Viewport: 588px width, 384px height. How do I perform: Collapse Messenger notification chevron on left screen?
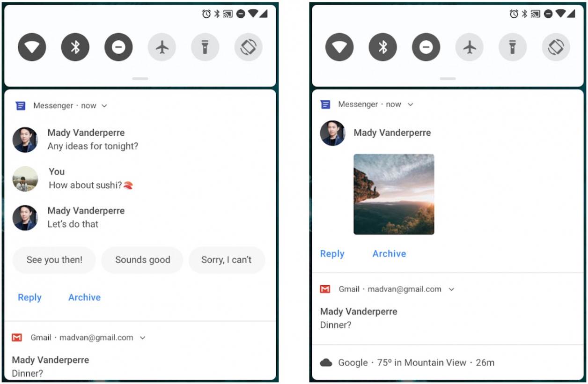click(104, 106)
